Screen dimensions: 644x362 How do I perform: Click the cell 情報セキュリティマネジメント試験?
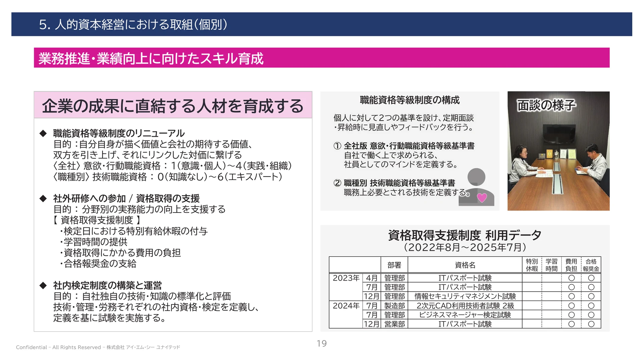coord(465,296)
